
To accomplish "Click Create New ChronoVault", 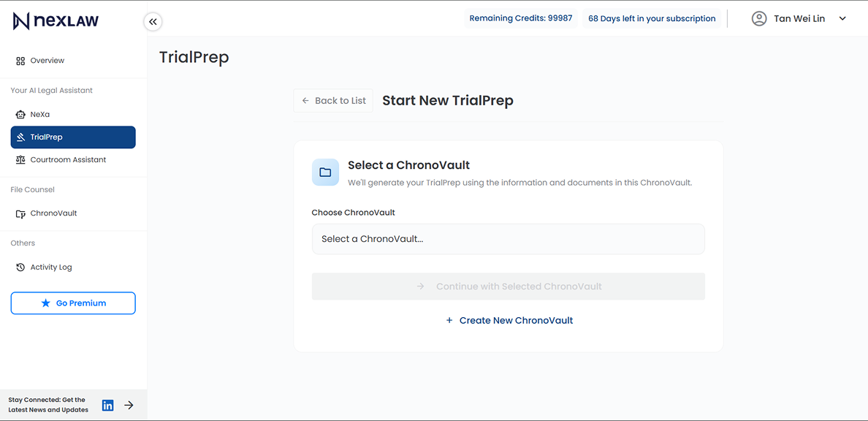I will [x=509, y=320].
